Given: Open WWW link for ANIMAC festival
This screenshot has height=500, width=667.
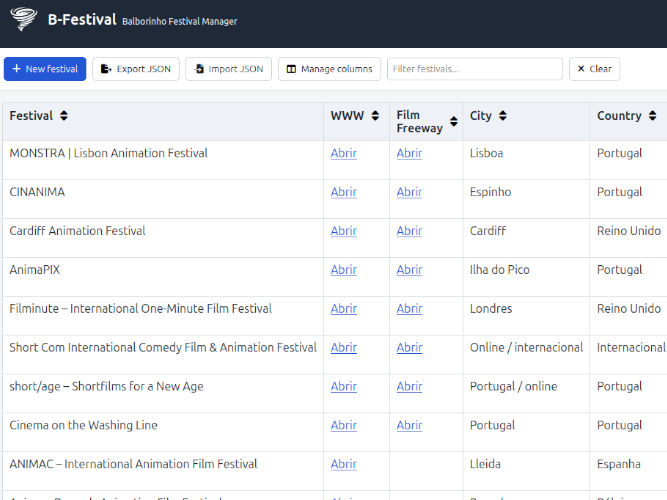Looking at the screenshot, I should point(344,464).
